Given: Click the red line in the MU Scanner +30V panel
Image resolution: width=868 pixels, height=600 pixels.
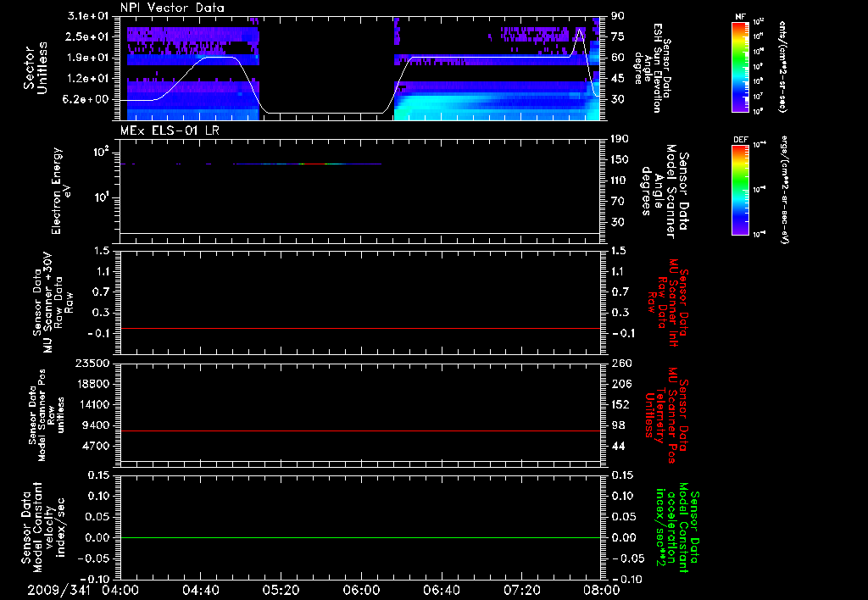Looking at the screenshot, I should pos(360,328).
